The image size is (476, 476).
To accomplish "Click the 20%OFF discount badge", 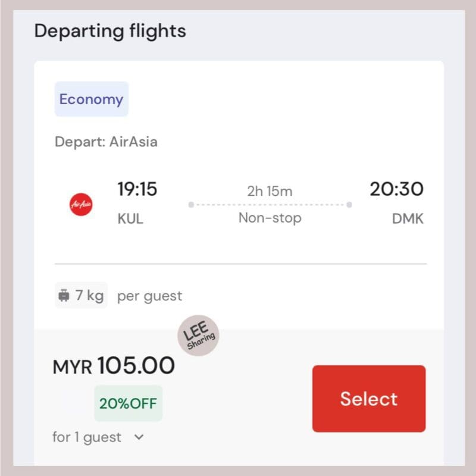I will pyautogui.click(x=128, y=403).
